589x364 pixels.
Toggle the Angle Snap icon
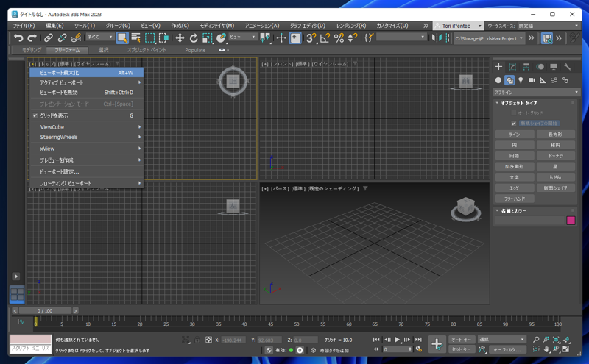click(325, 38)
